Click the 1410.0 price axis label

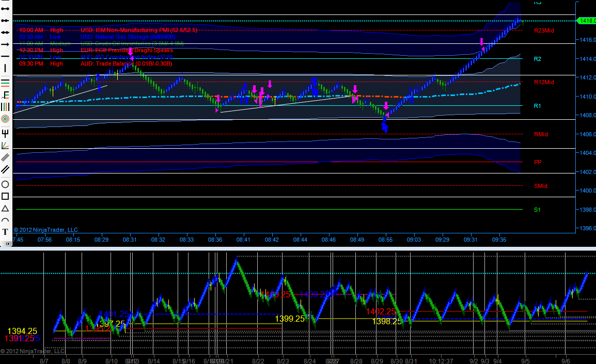(588, 97)
